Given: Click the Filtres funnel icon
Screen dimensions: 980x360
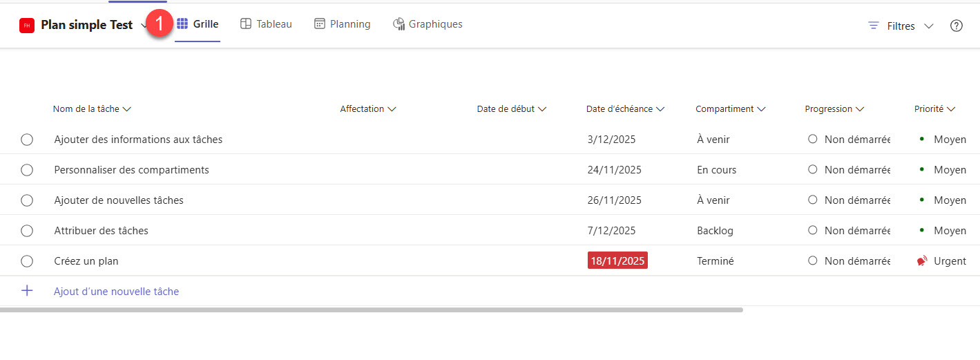Looking at the screenshot, I should click(x=874, y=26).
